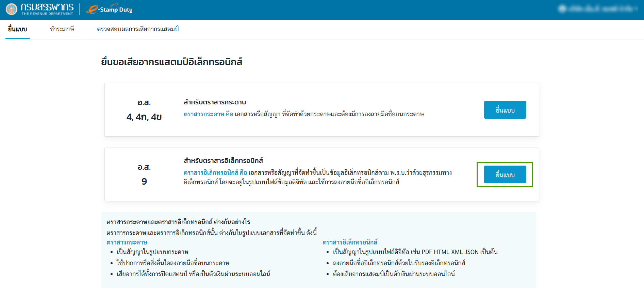Click the 'ต่างกันอย่างไร' comparison section title

tap(178, 222)
